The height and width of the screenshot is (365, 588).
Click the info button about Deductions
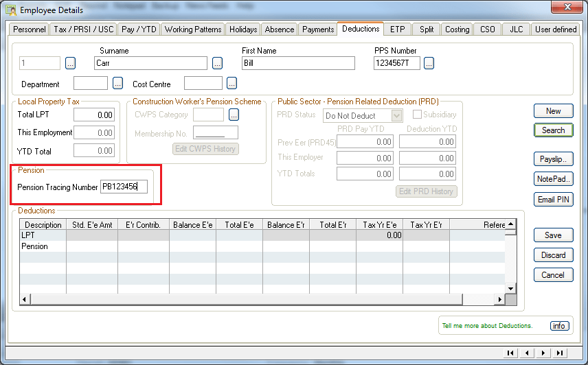point(559,326)
